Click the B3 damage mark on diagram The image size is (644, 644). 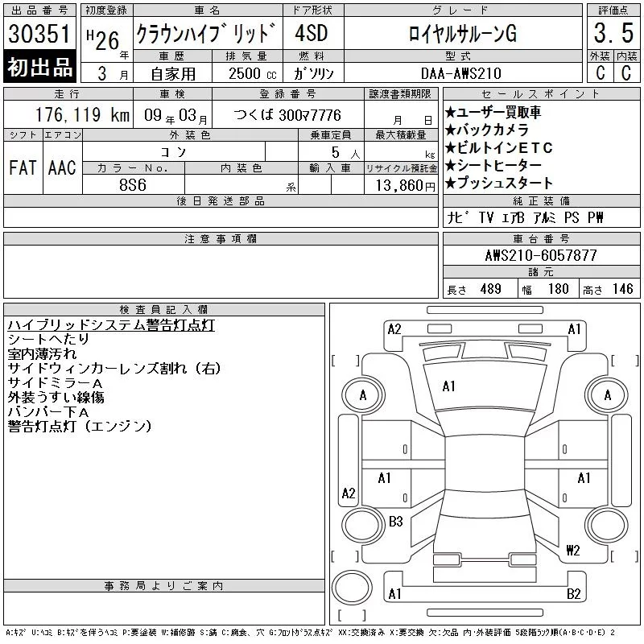point(395,522)
